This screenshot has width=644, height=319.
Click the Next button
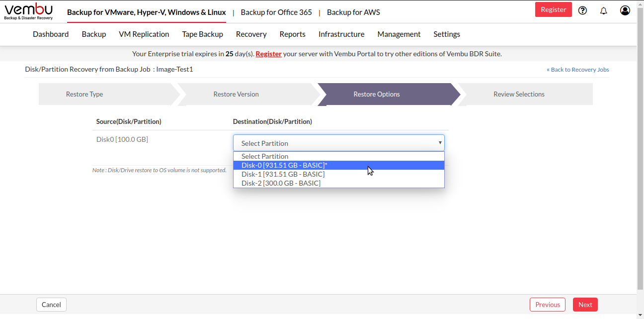[585, 305]
